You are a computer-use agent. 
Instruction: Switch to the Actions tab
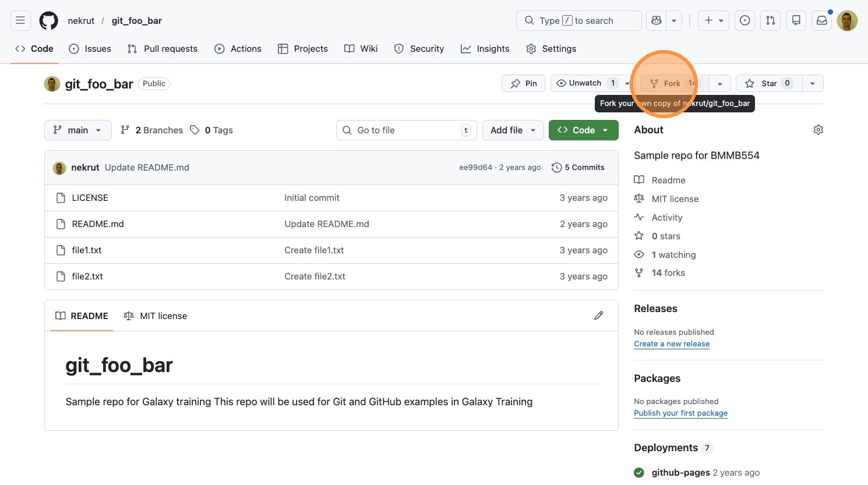[x=238, y=49]
